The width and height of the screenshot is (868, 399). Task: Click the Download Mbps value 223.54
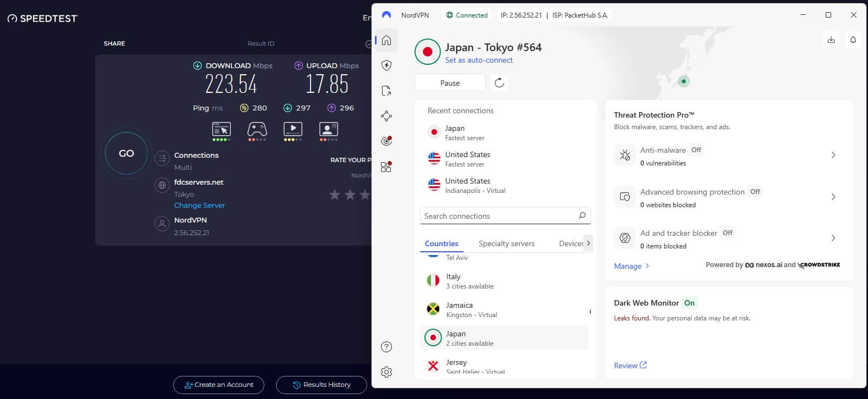(231, 84)
